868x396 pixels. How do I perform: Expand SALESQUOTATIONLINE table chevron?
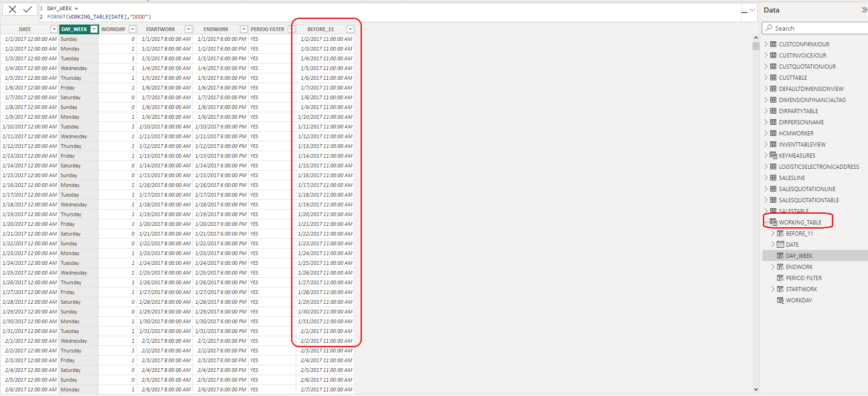(x=766, y=189)
